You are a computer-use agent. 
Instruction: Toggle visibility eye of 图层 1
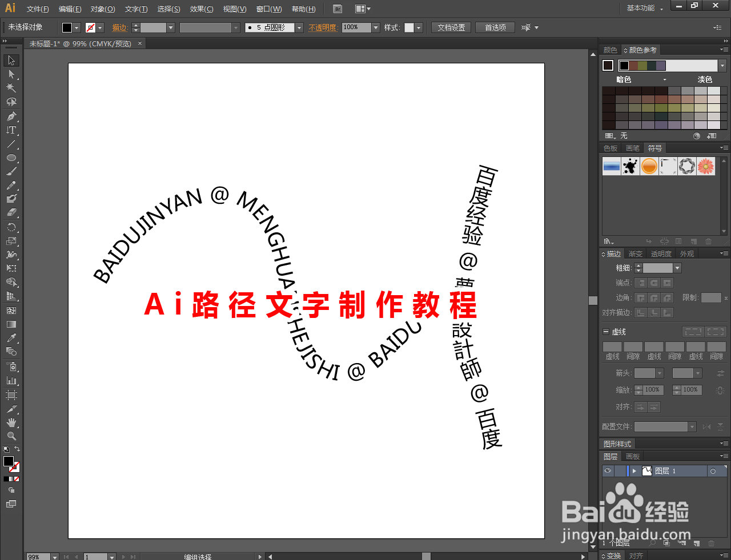[x=608, y=471]
